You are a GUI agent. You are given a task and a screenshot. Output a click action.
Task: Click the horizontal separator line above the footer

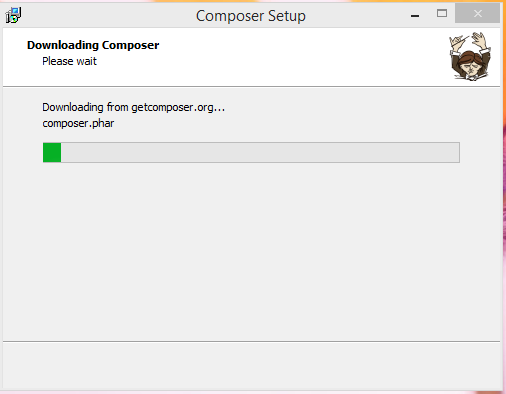[251, 341]
